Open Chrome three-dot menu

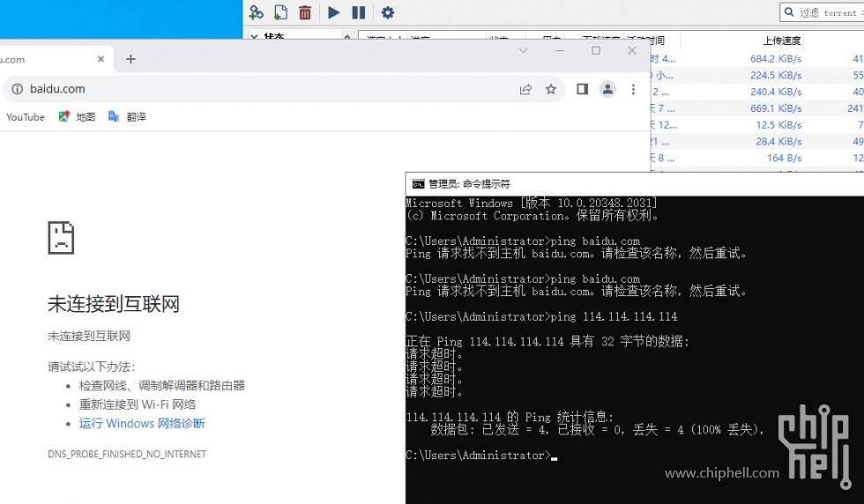click(x=633, y=89)
